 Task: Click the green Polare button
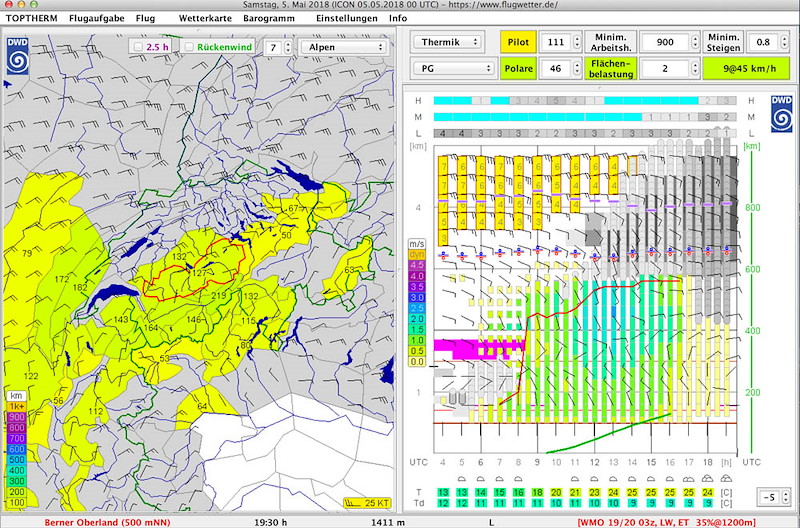tap(518, 68)
